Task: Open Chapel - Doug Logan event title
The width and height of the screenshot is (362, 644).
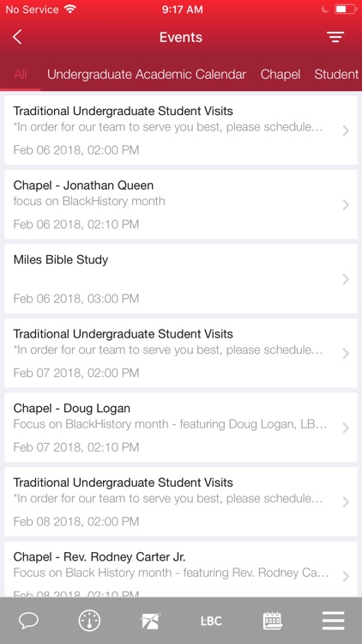Action: (x=72, y=408)
